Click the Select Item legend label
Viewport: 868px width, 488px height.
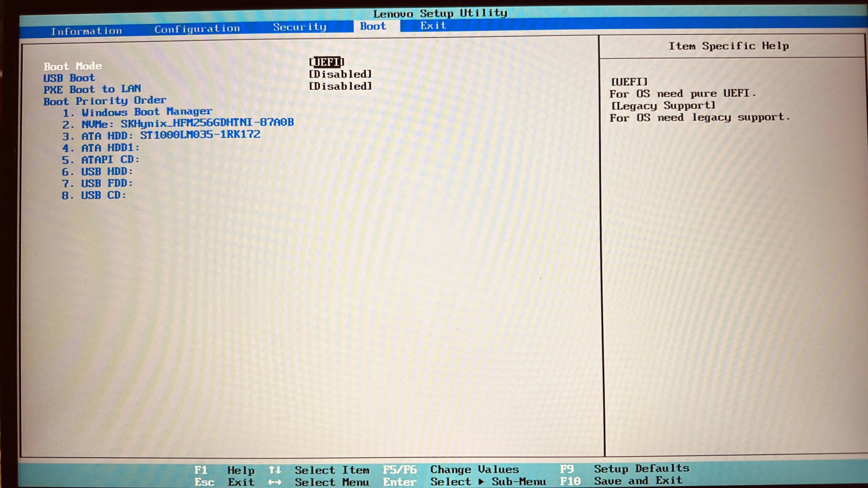click(x=332, y=470)
